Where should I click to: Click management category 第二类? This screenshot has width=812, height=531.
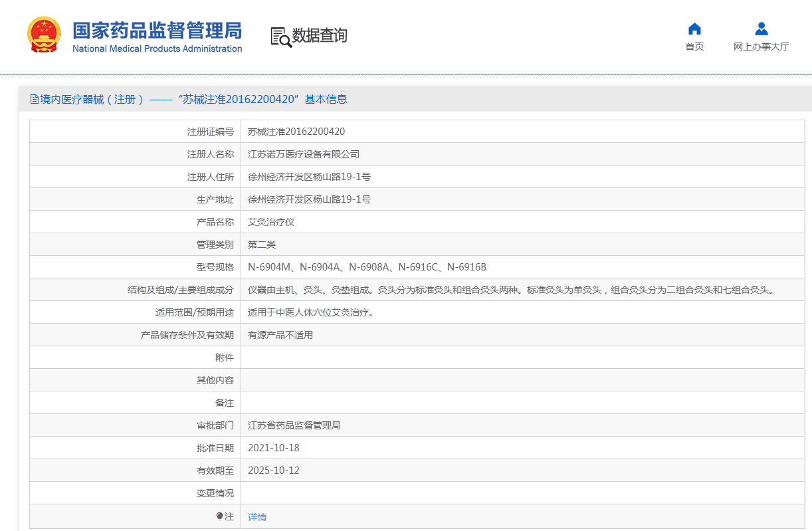pos(262,245)
